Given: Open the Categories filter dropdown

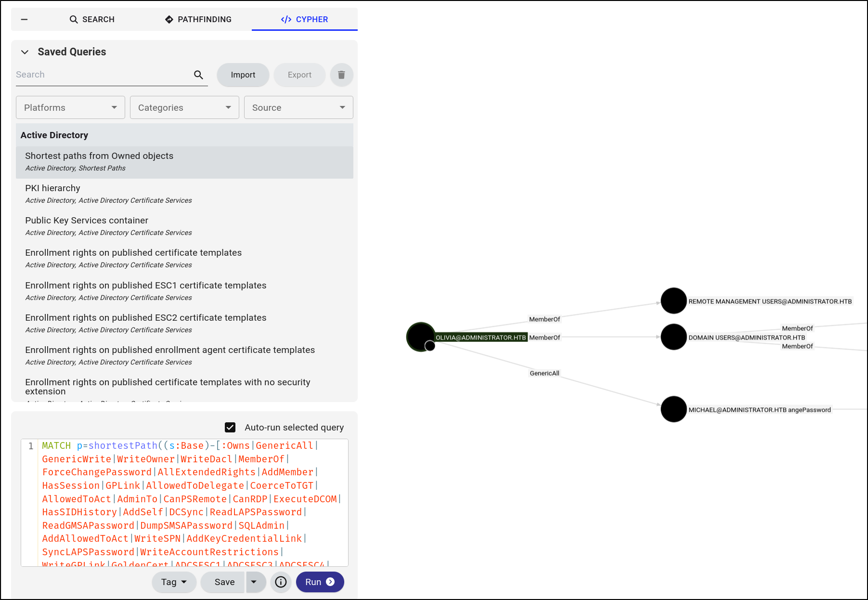Looking at the screenshot, I should (x=184, y=107).
